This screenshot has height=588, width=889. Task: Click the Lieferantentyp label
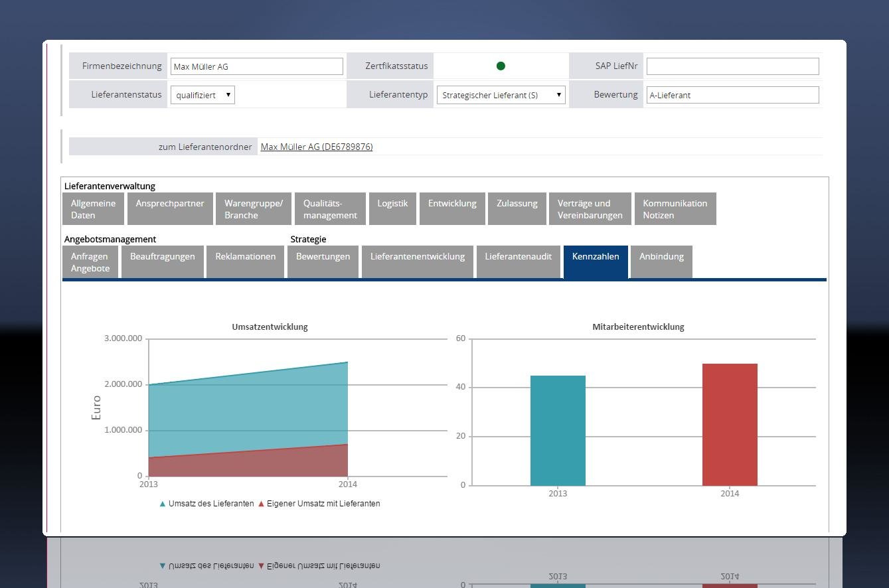(398, 94)
